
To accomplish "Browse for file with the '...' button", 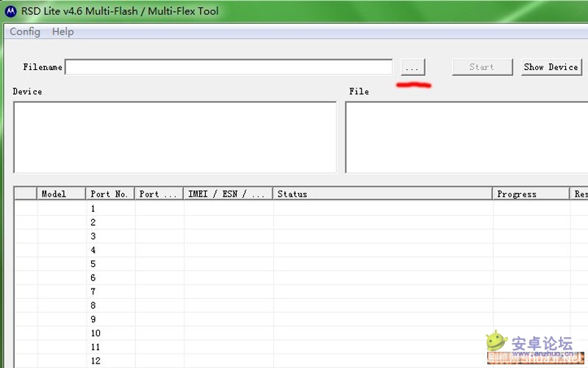I will click(x=412, y=67).
